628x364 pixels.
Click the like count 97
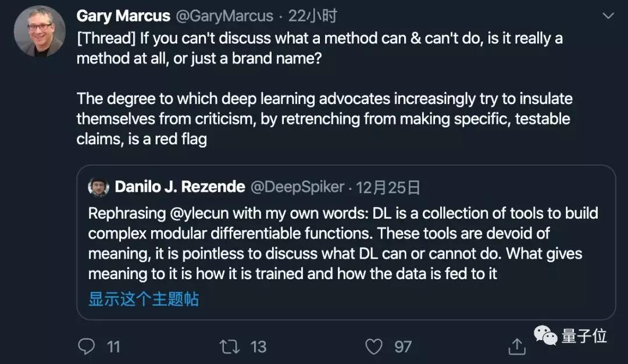(x=403, y=347)
